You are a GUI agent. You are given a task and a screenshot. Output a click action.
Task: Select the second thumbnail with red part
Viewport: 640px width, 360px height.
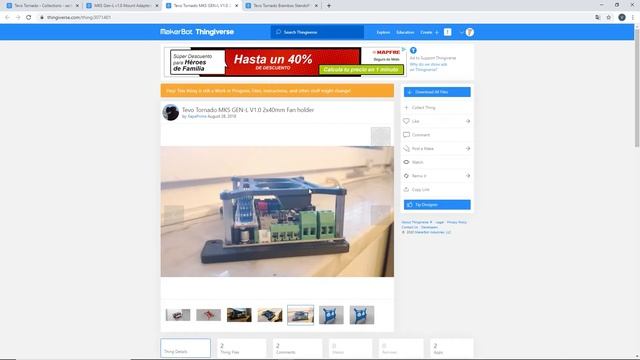(x=209, y=315)
